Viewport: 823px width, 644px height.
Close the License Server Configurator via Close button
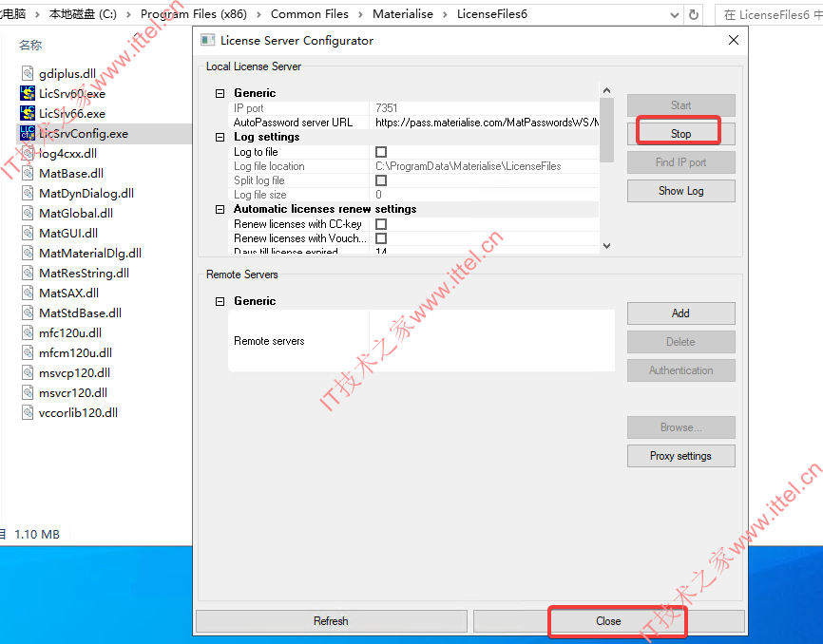click(x=609, y=621)
